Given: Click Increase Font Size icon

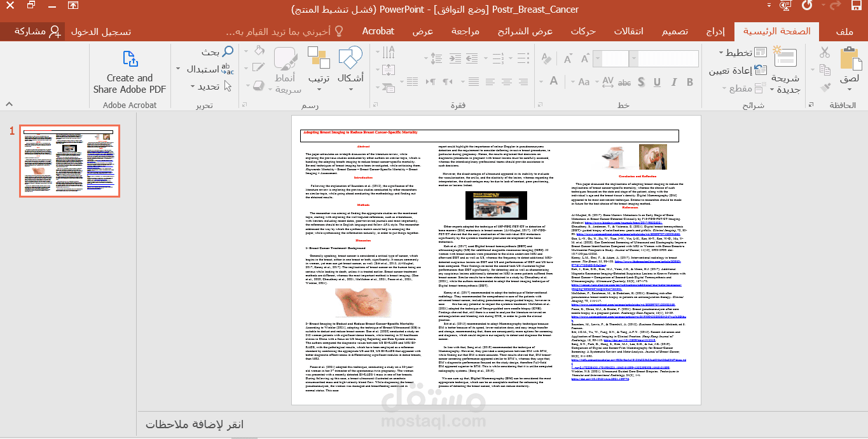Looking at the screenshot, I should coord(584,58).
